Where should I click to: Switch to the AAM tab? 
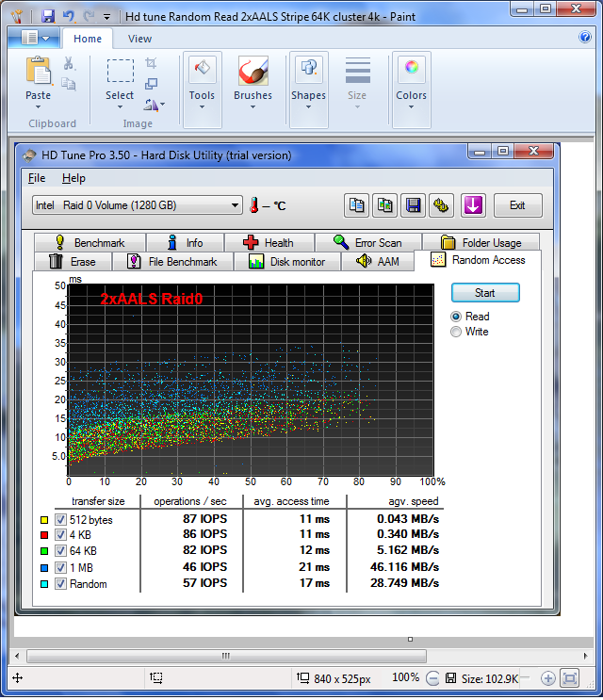(x=378, y=262)
